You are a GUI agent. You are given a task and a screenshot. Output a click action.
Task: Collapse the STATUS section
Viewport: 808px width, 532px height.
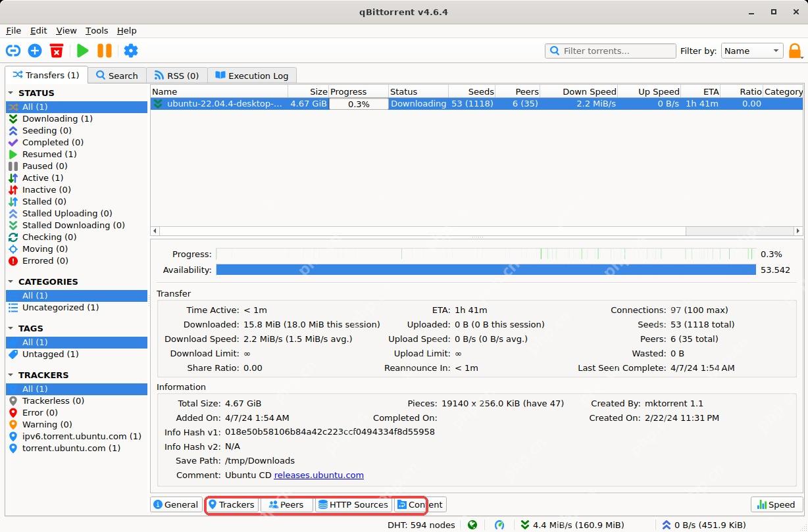coord(11,93)
